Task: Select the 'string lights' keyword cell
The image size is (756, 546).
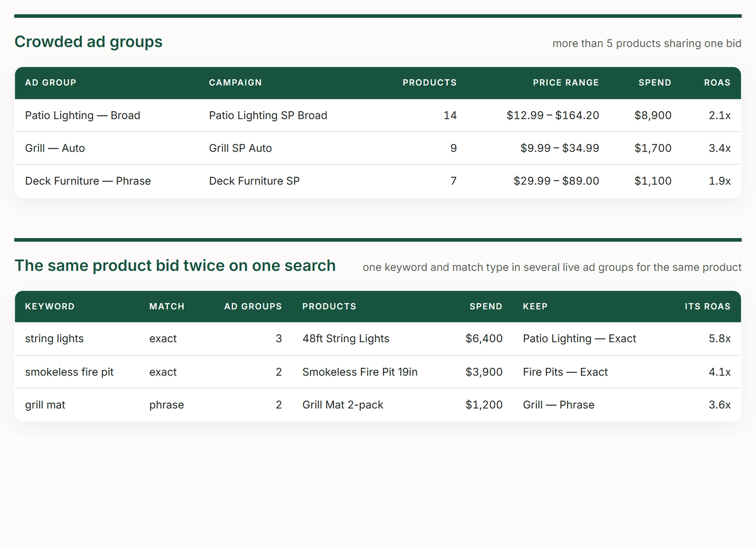Action: point(55,339)
